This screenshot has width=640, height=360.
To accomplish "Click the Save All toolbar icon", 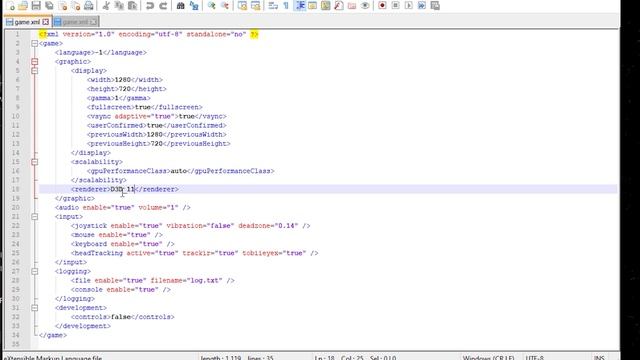I will pyautogui.click(x=49, y=6).
